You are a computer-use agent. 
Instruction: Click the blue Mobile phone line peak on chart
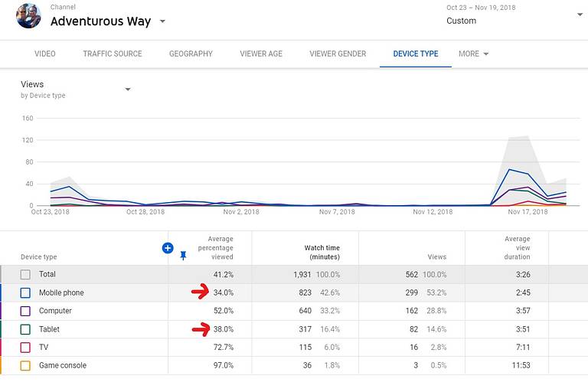[509, 169]
